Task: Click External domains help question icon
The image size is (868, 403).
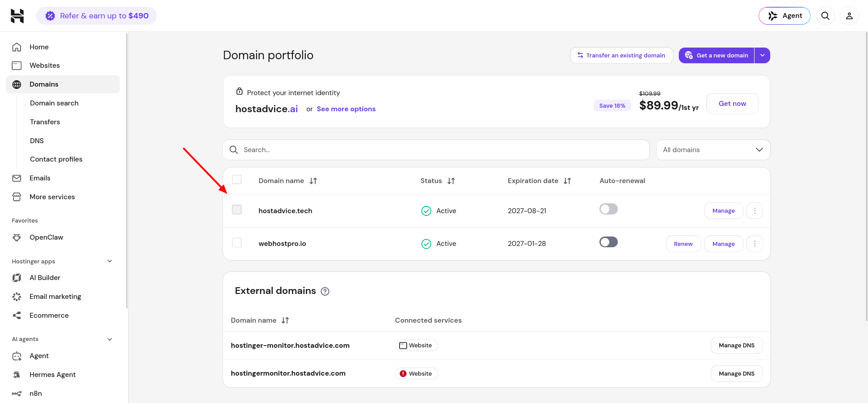Action: click(325, 291)
